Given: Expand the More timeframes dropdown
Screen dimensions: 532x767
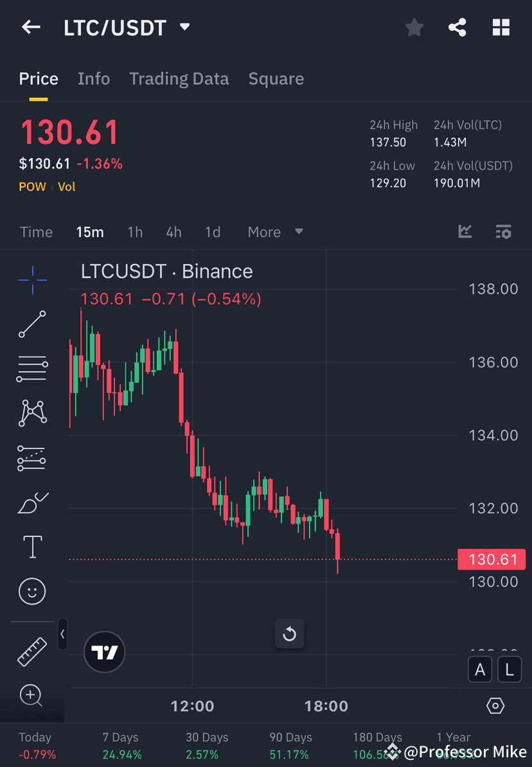Looking at the screenshot, I should tap(275, 232).
